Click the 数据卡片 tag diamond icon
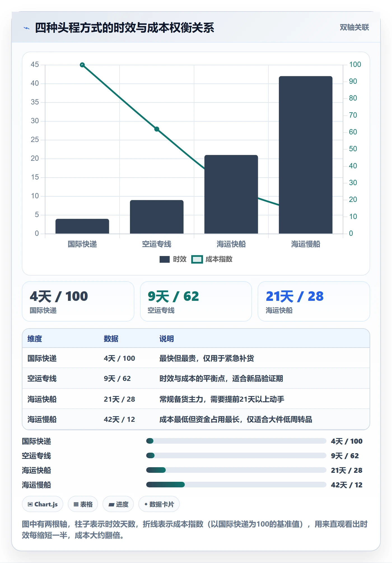The height and width of the screenshot is (563, 392). [146, 504]
